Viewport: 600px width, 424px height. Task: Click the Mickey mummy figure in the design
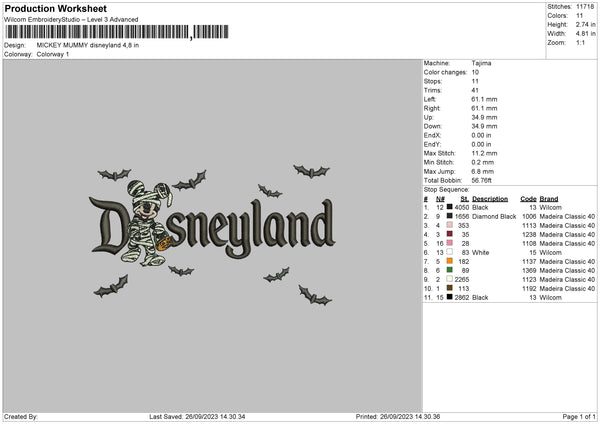[148, 223]
